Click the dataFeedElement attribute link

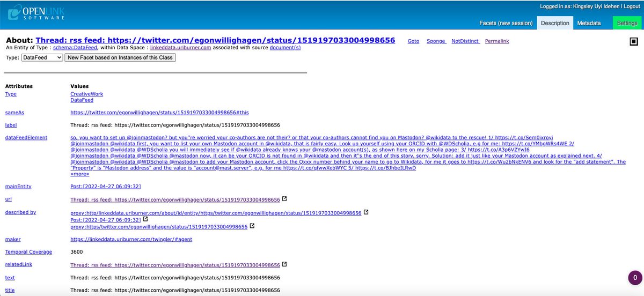click(x=26, y=137)
